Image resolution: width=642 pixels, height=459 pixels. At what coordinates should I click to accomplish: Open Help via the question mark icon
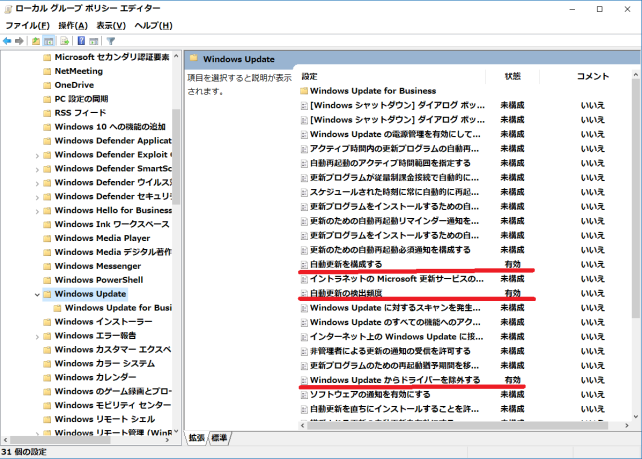(81, 41)
